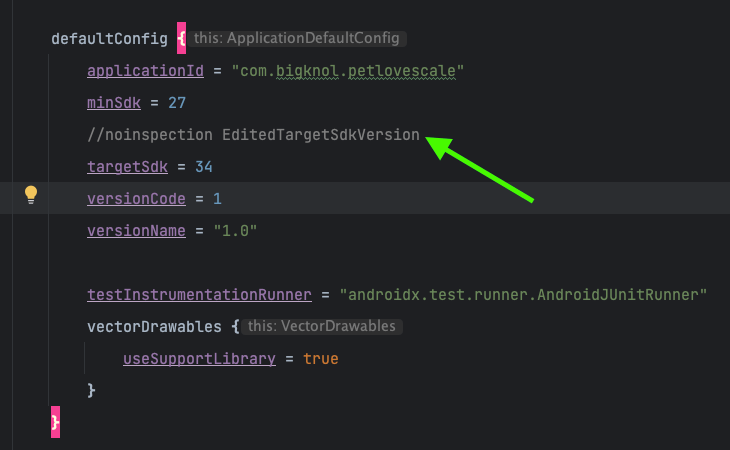Click the AndroidJUnitRunner string value
Image resolution: width=730 pixels, height=450 pixels.
coord(523,295)
